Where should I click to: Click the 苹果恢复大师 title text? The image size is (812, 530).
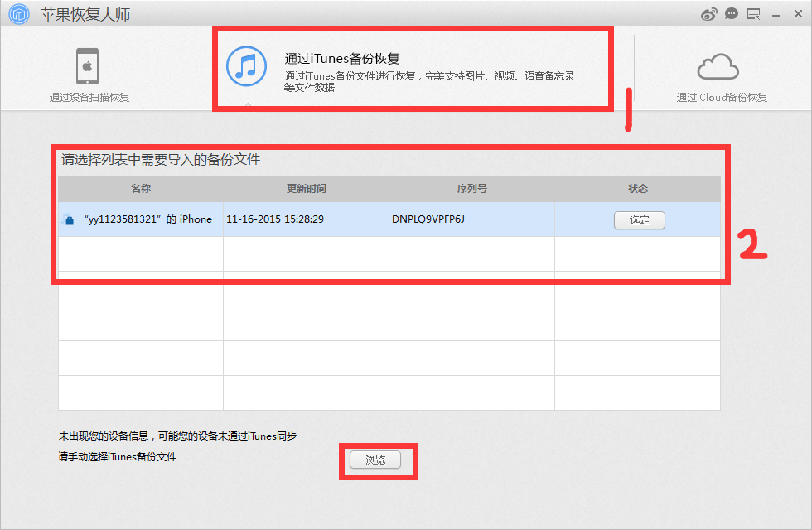(85, 15)
